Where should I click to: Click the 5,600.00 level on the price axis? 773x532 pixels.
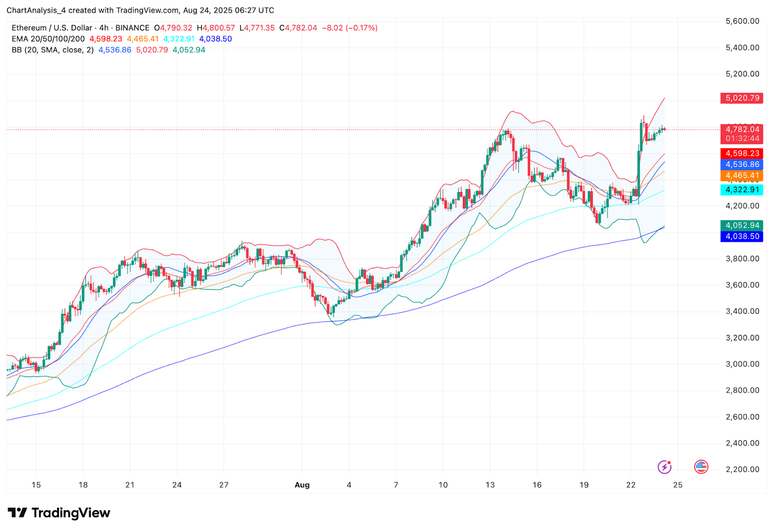click(x=742, y=21)
